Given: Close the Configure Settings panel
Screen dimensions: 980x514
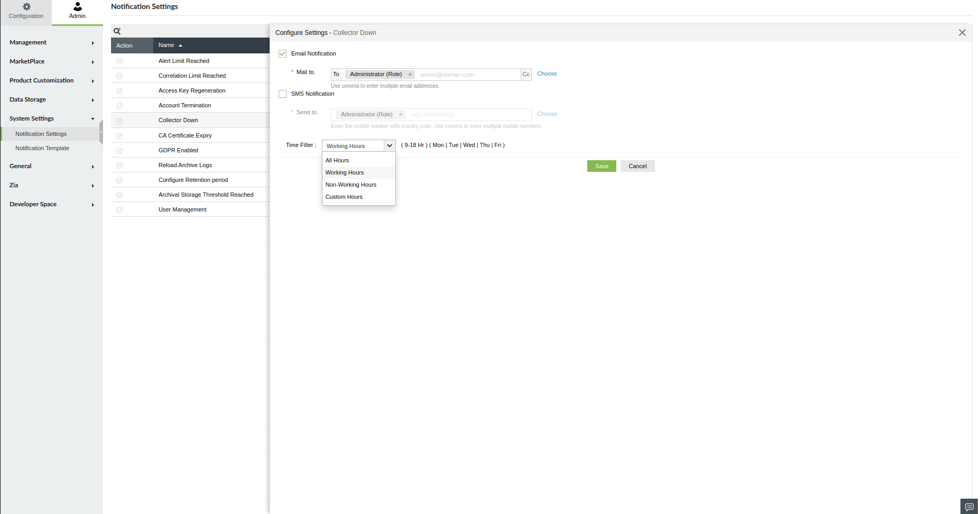Looking at the screenshot, I should pos(962,33).
